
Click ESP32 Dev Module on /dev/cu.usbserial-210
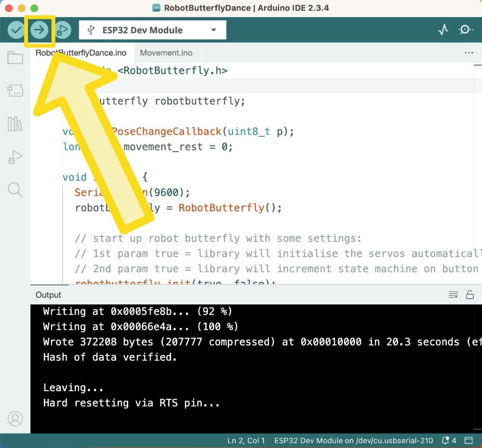353,440
